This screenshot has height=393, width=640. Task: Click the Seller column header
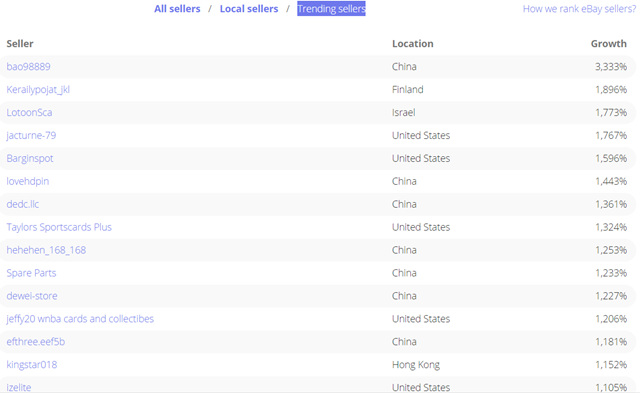click(x=20, y=44)
